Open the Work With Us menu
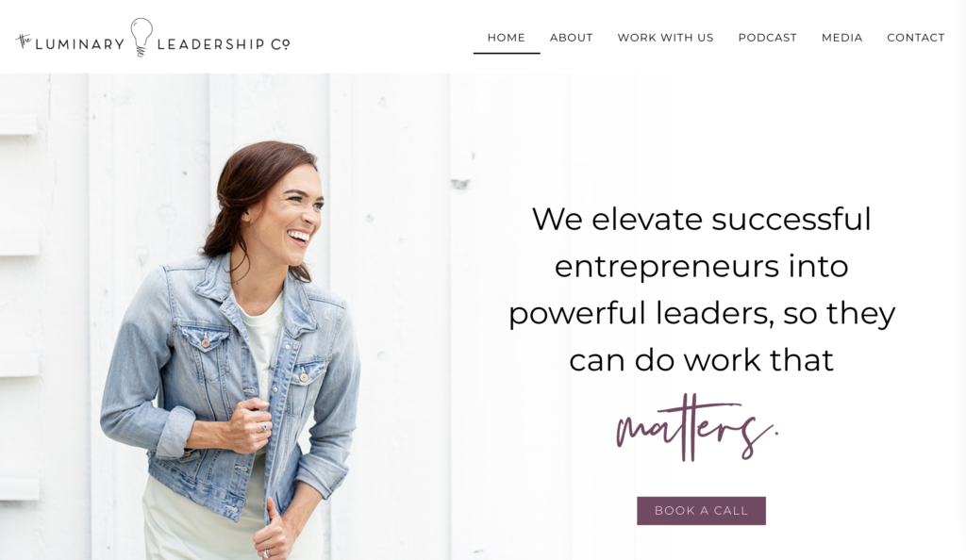Image resolution: width=966 pixels, height=560 pixels. pos(665,38)
